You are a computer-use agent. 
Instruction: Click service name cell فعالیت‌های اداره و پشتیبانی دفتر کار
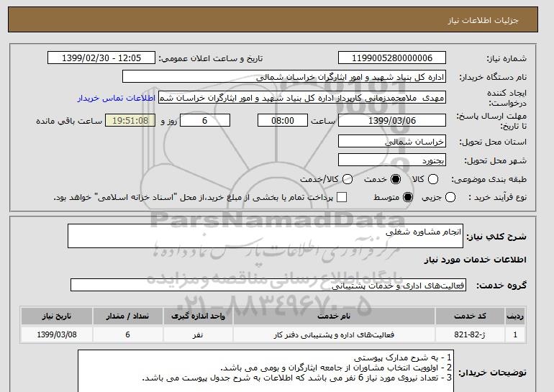tap(334, 334)
